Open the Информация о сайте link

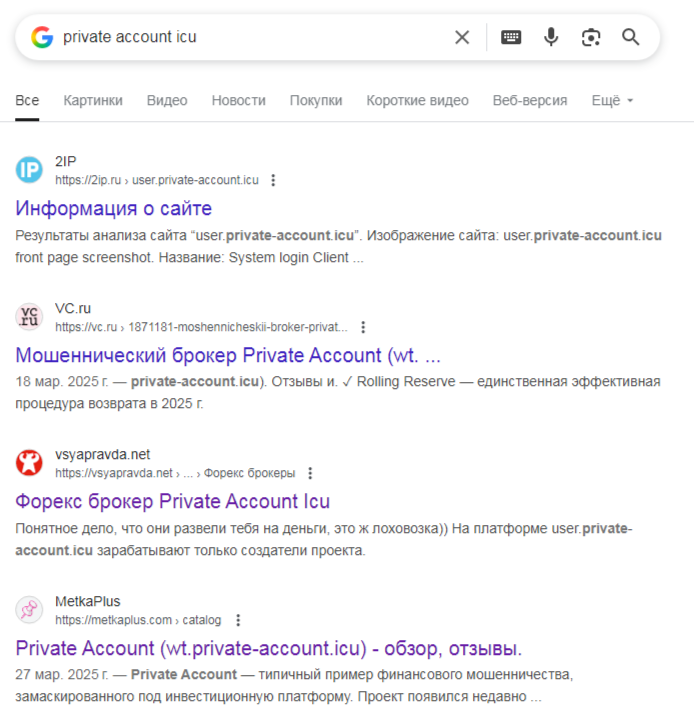tap(114, 209)
